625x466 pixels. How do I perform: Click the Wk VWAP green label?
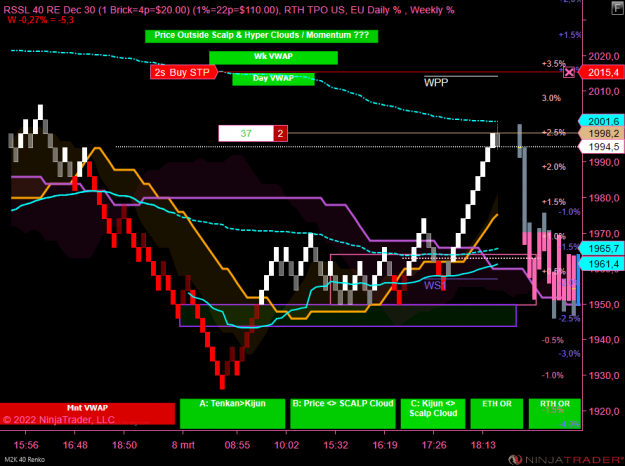click(273, 57)
